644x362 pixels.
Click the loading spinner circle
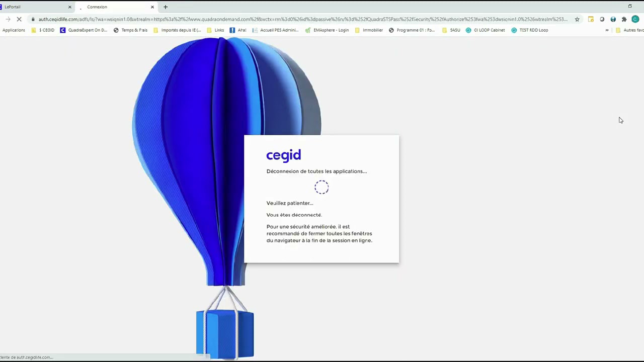[321, 188]
